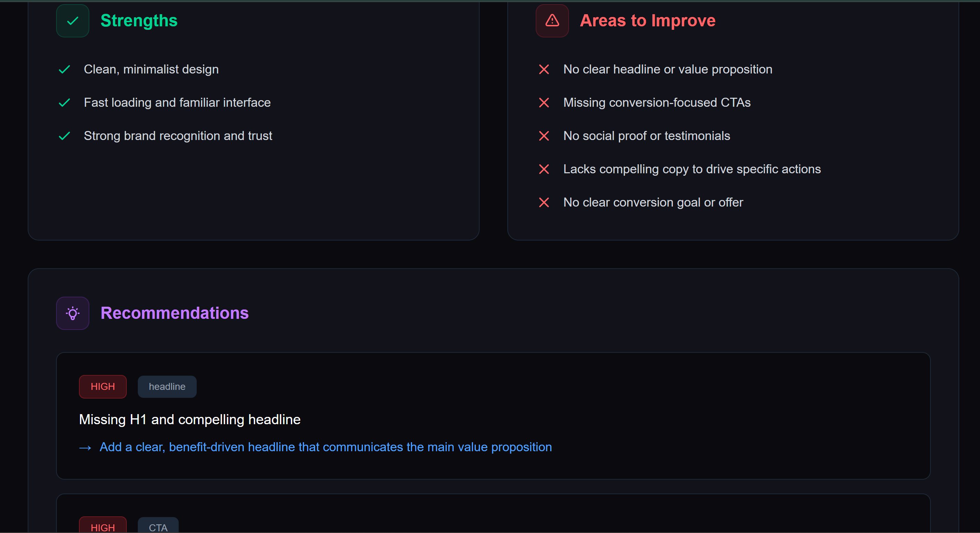Click the red warning triangle icon near Areas to Improve
This screenshot has width=980, height=533.
[552, 21]
